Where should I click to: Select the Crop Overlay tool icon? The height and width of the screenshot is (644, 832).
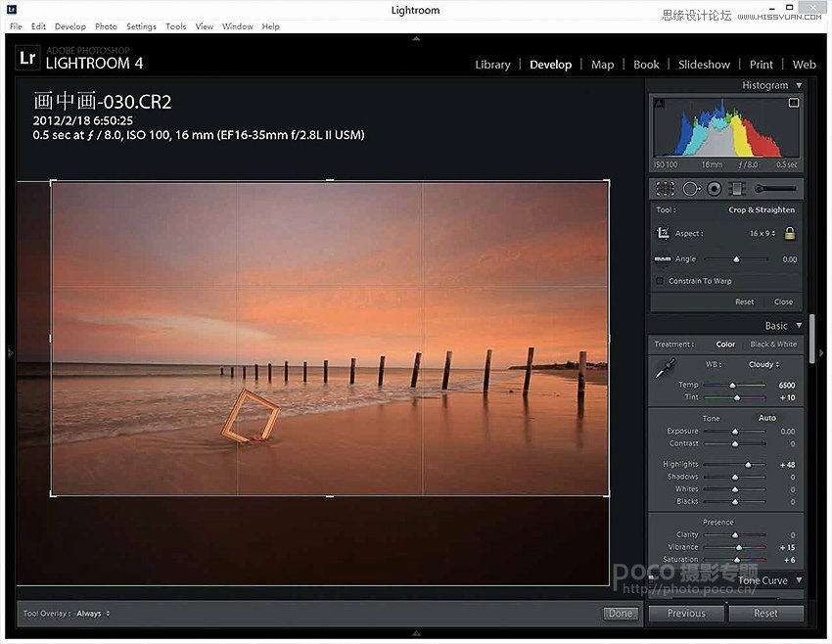click(665, 188)
